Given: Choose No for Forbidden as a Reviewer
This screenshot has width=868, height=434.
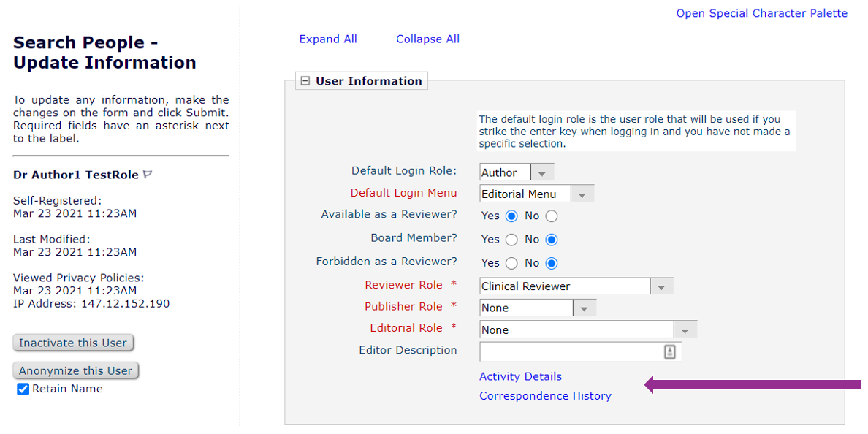Looking at the screenshot, I should tap(552, 263).
